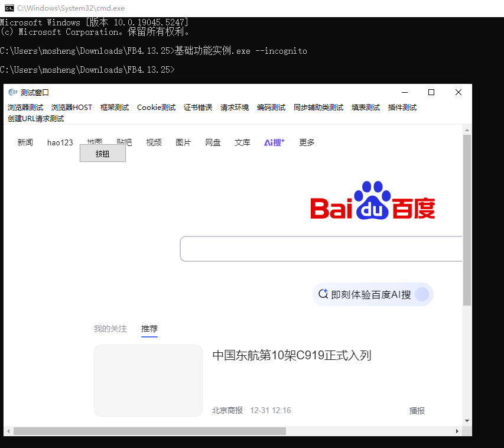Click the Baidu logo
This screenshot has height=448, width=504.
373,200
